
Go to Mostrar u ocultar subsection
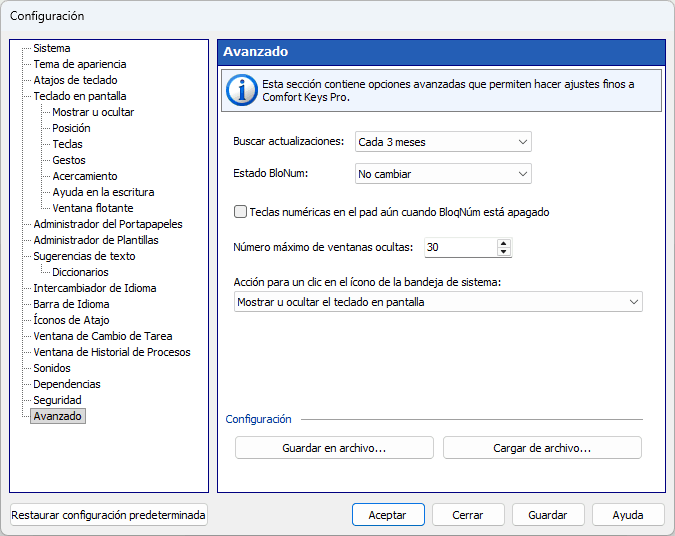93,112
